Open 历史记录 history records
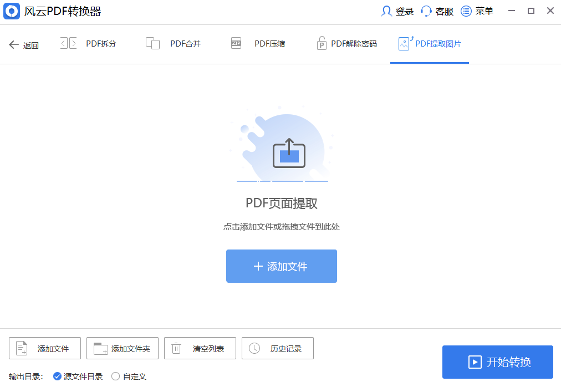The width and height of the screenshot is (561, 392). click(x=278, y=348)
